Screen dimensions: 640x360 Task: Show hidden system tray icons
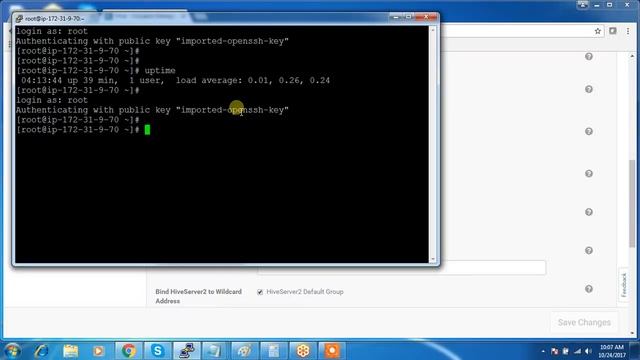click(x=543, y=351)
